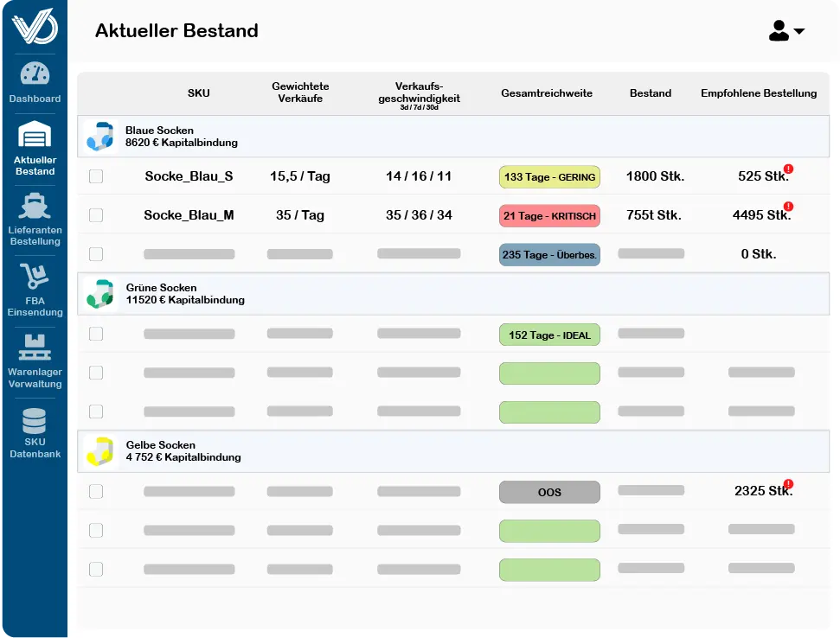The height and width of the screenshot is (638, 840).
Task: Check the box in the OOS row
Action: pos(96,492)
